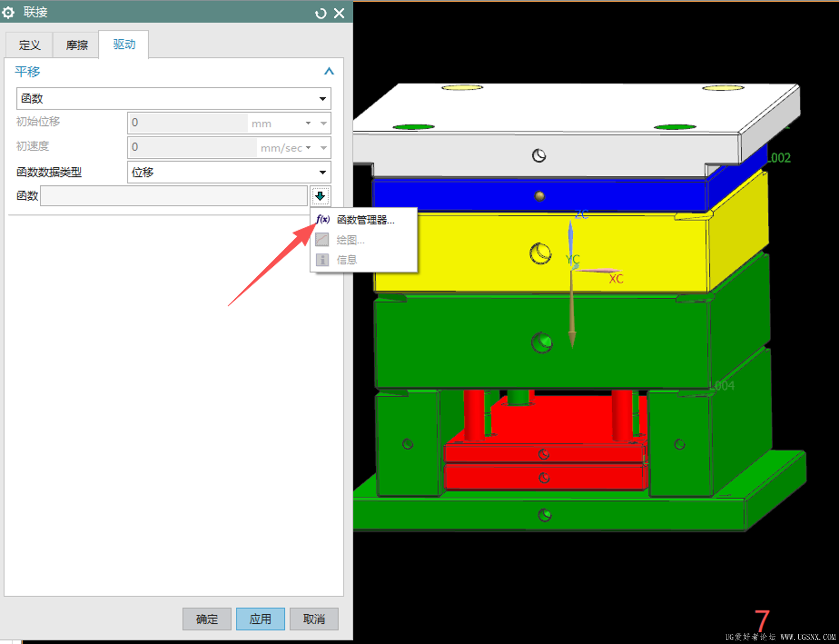Screen dimensions: 839x644
Task: Select the 信息 menu entry
Action: pos(346,259)
